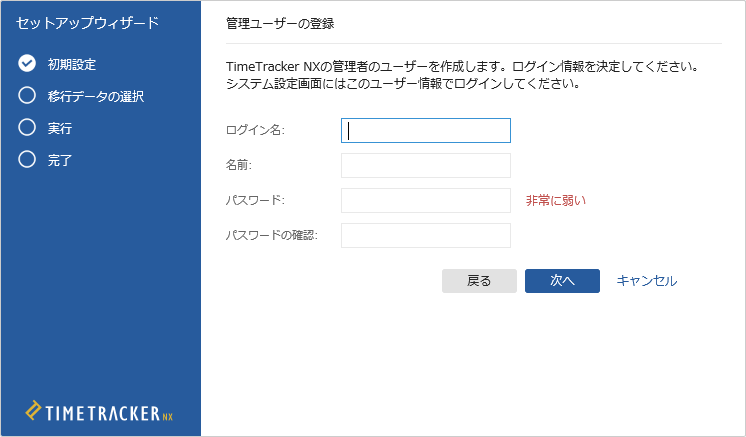Click the キャンセル link
This screenshot has height=437, width=746.
coord(646,281)
